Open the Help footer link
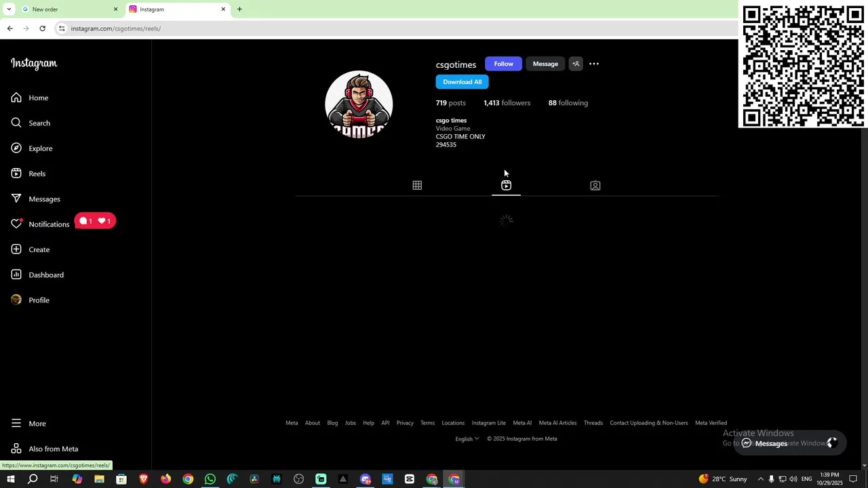 click(368, 423)
